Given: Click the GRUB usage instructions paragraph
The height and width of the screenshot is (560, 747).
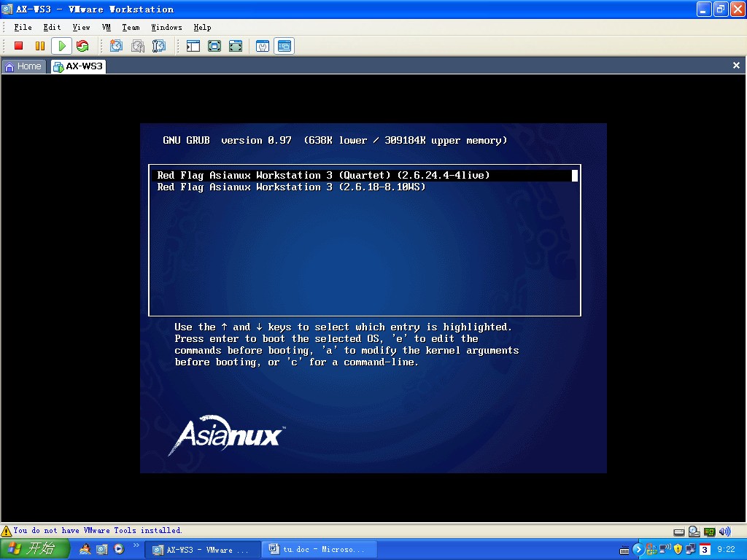Looking at the screenshot, I should pyautogui.click(x=347, y=344).
